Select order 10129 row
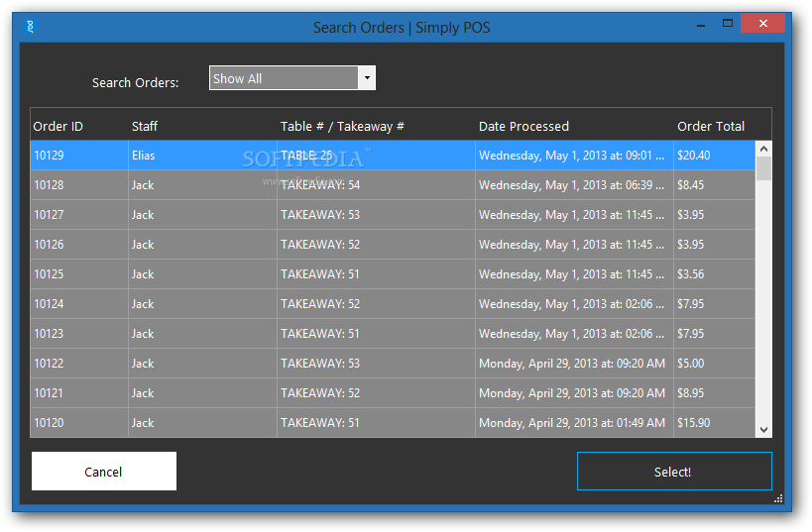This screenshot has height=532, width=812. [393, 156]
